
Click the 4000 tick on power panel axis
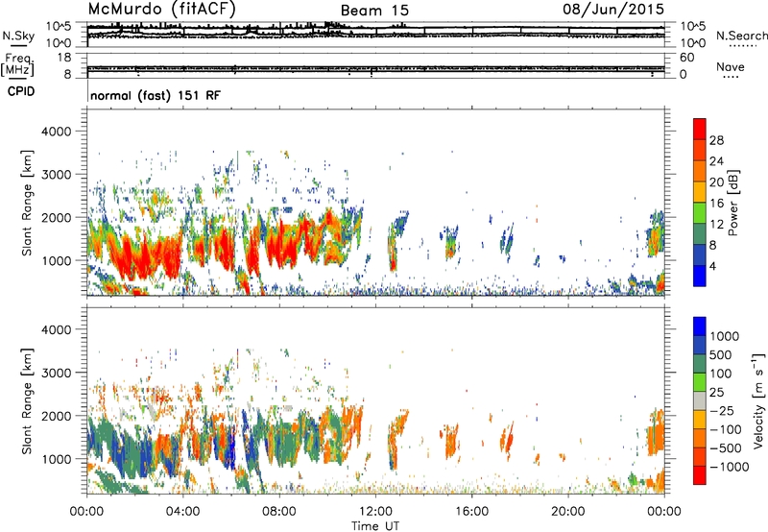tap(56, 132)
